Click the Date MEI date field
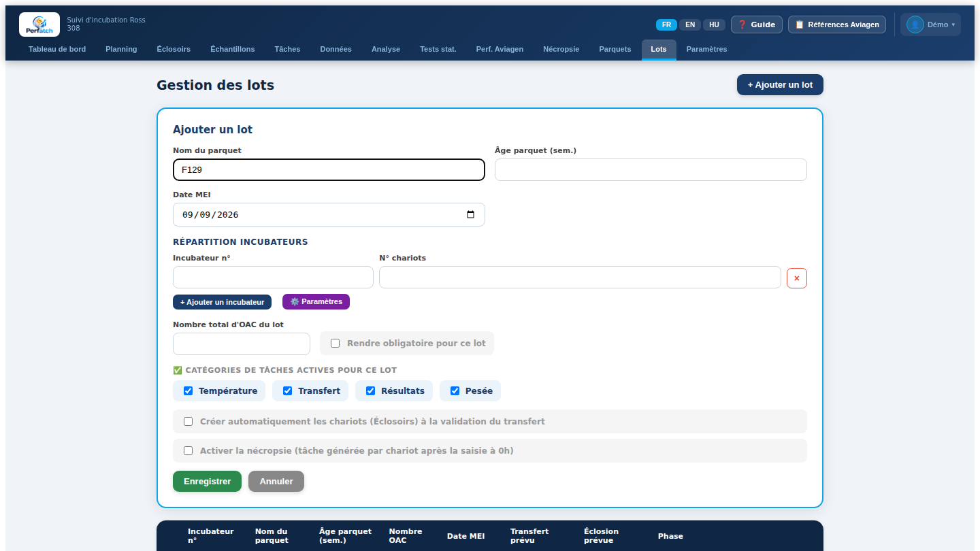 [329, 214]
